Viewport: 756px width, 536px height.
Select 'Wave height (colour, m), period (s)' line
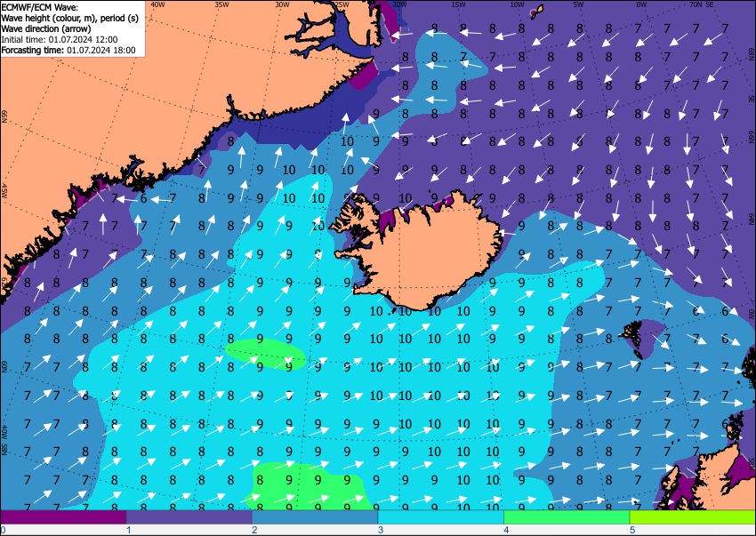[69, 18]
